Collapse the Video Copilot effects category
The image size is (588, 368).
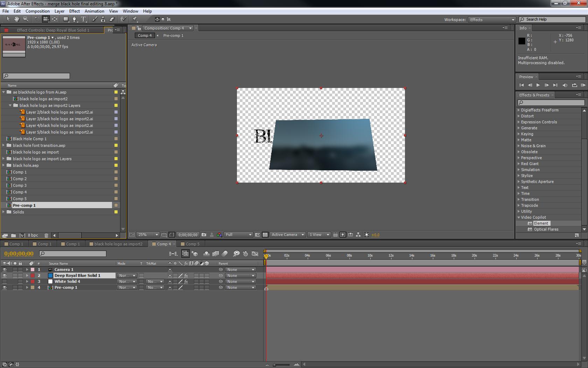click(x=519, y=217)
